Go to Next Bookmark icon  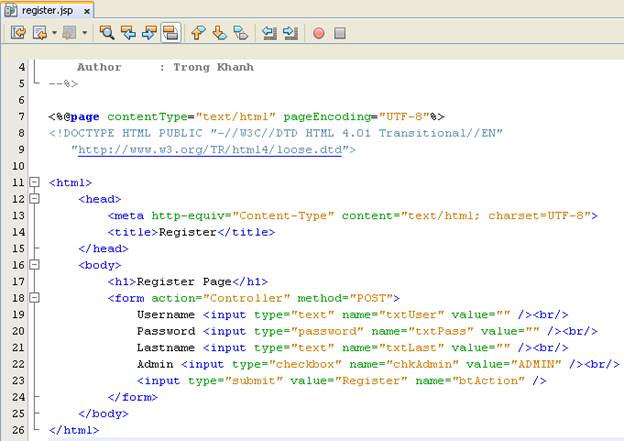pyautogui.click(x=219, y=33)
